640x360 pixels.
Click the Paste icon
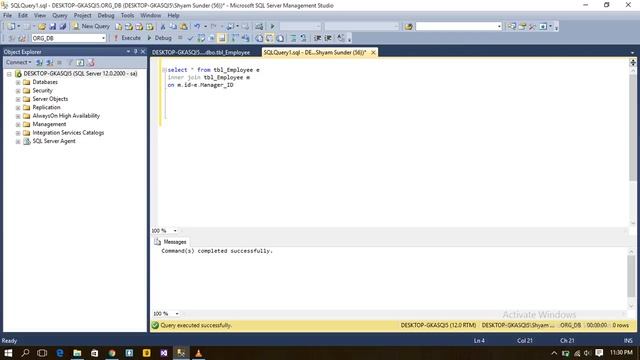(184, 27)
